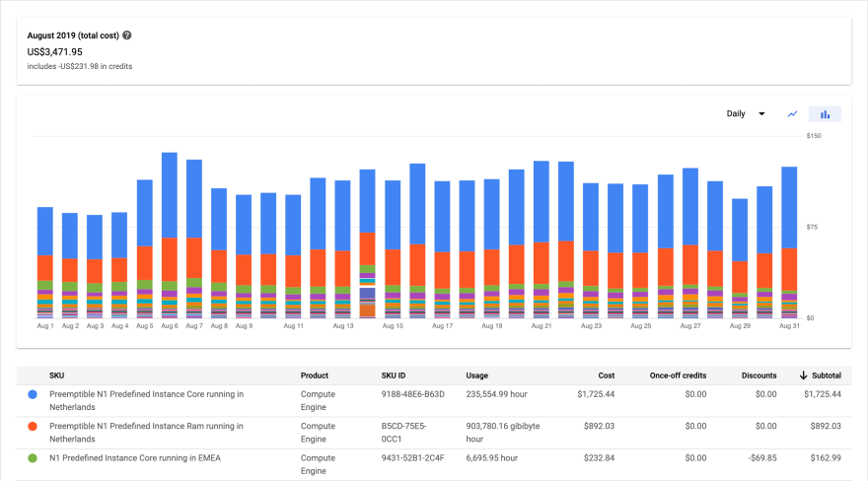
Task: Click the Product column header
Action: [317, 376]
